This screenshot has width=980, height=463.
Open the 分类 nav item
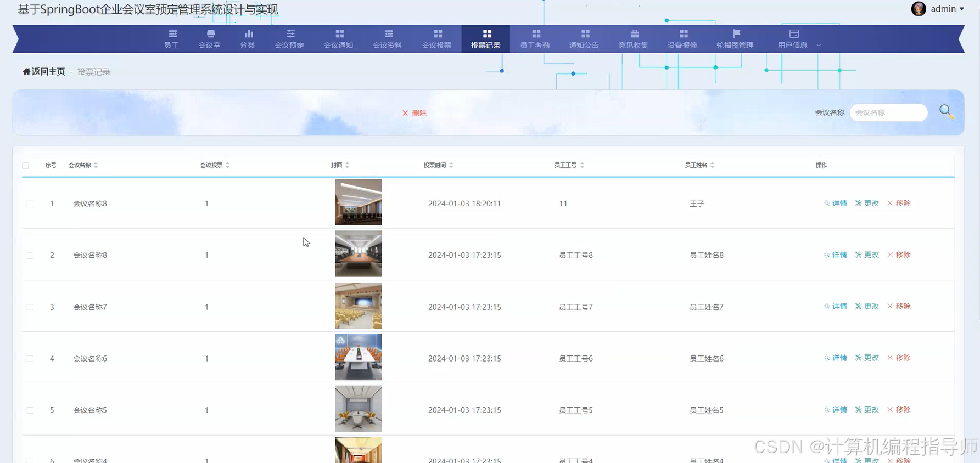point(248,39)
